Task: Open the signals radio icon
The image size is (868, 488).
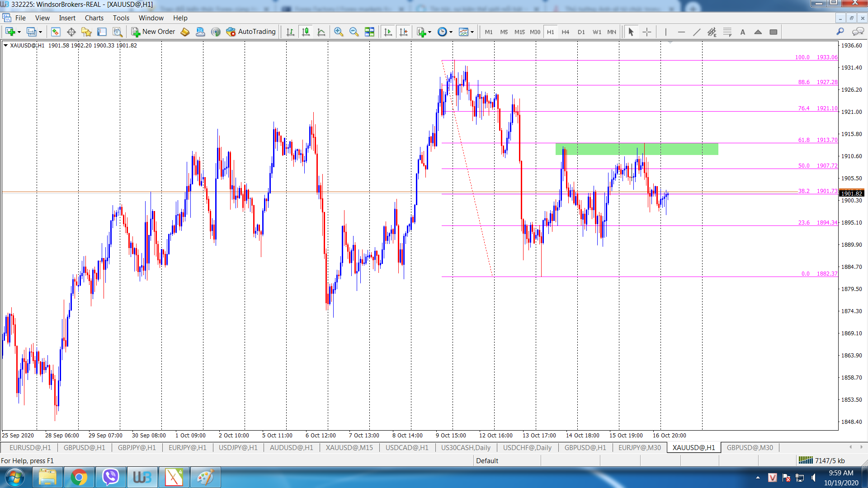Action: (x=216, y=32)
